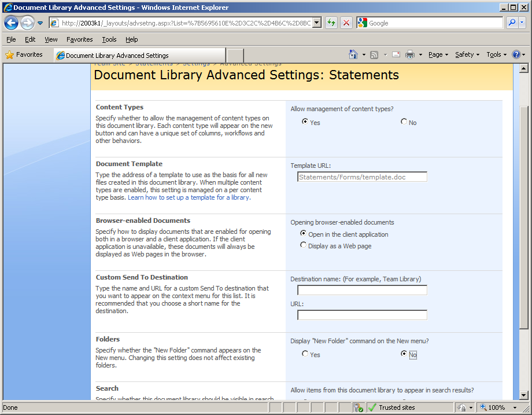Click the Refresh page icon
The width and height of the screenshot is (532, 415).
330,23
